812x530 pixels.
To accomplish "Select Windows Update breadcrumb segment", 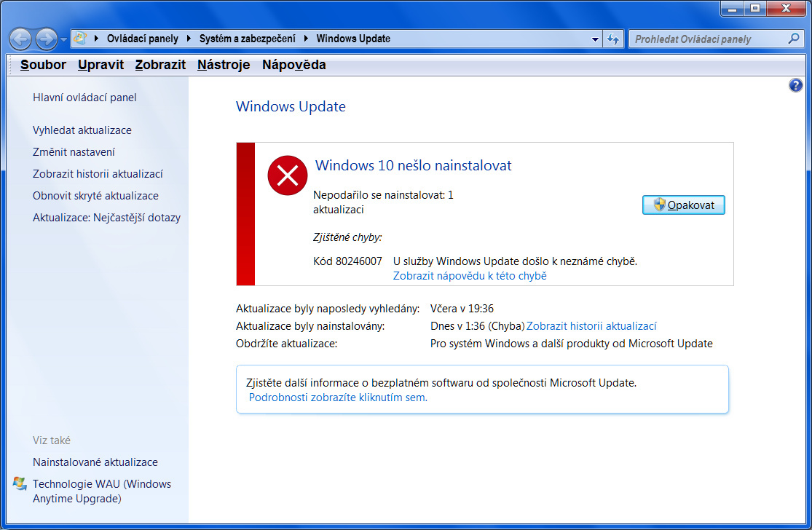I will point(353,39).
